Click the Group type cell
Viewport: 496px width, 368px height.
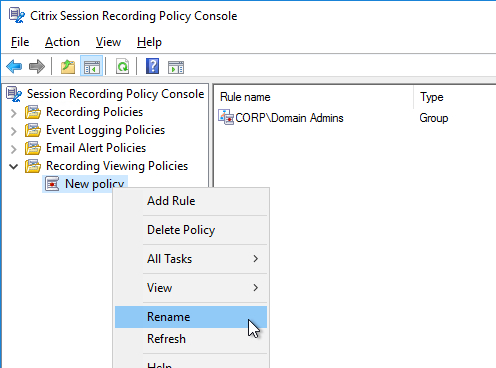pyautogui.click(x=433, y=118)
